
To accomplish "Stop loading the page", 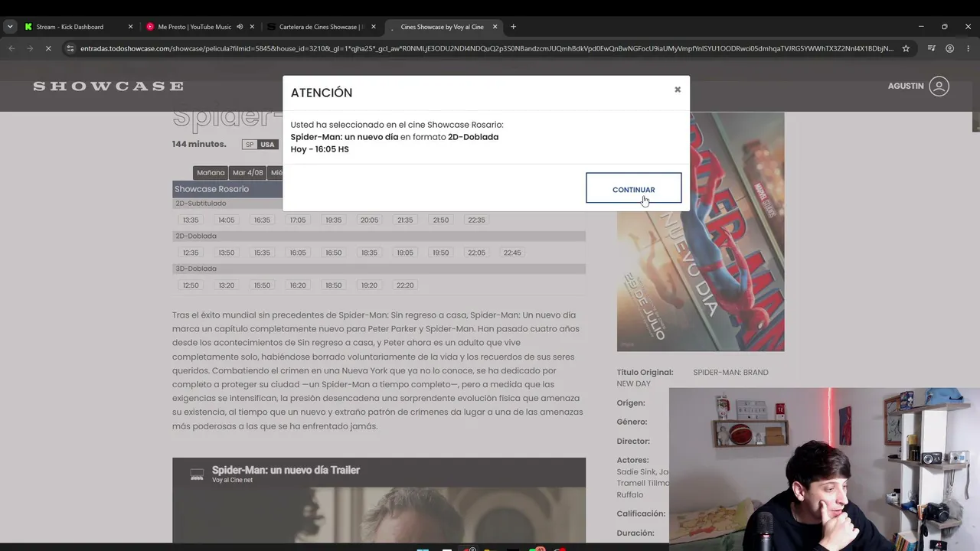I will (47, 48).
